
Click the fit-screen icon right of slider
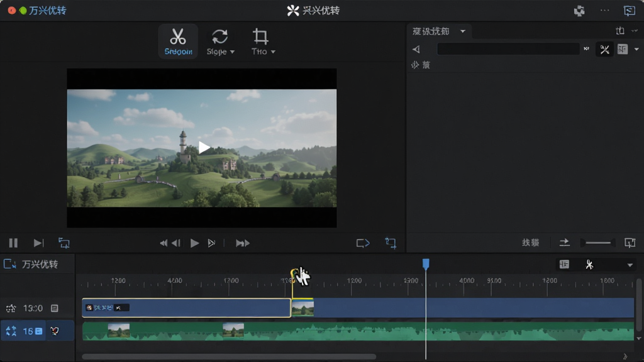point(630,243)
